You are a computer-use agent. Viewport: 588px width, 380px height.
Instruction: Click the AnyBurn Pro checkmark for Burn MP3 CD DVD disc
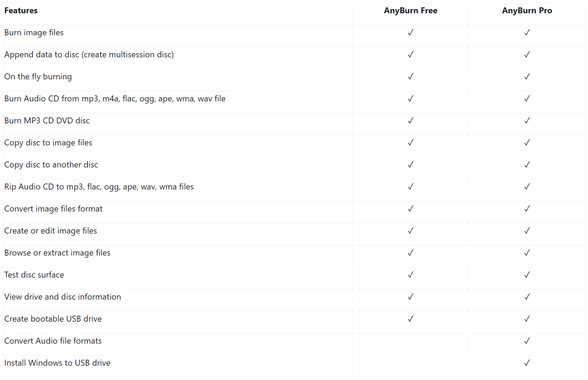tap(527, 121)
